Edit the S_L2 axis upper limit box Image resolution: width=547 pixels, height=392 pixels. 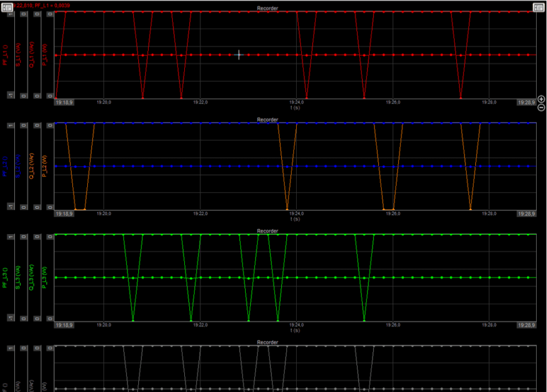[x=24, y=125]
